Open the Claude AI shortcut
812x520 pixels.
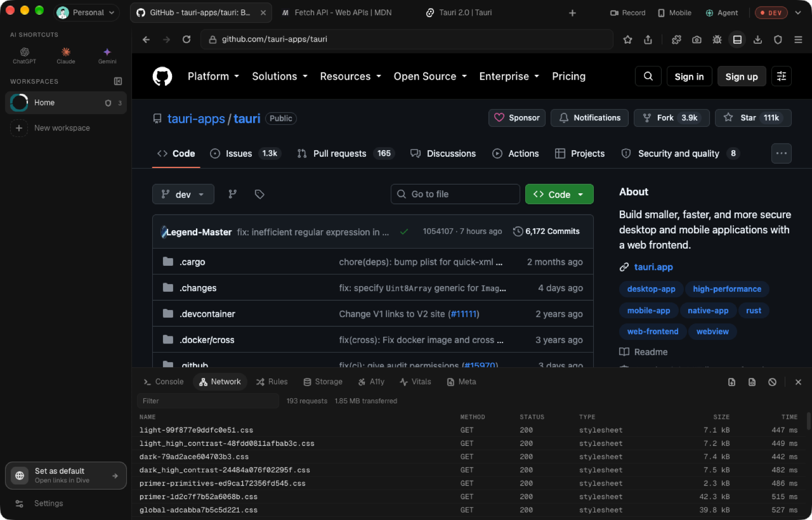[66, 55]
